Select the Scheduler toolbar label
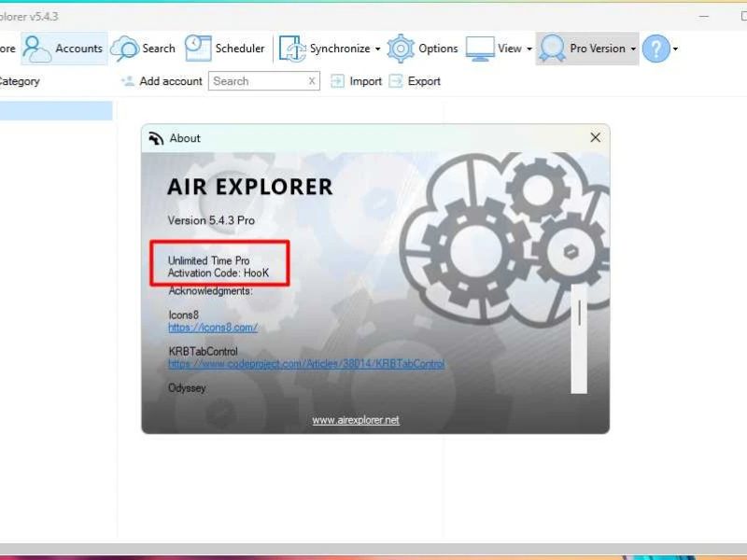Image resolution: width=747 pixels, height=560 pixels. pos(240,49)
